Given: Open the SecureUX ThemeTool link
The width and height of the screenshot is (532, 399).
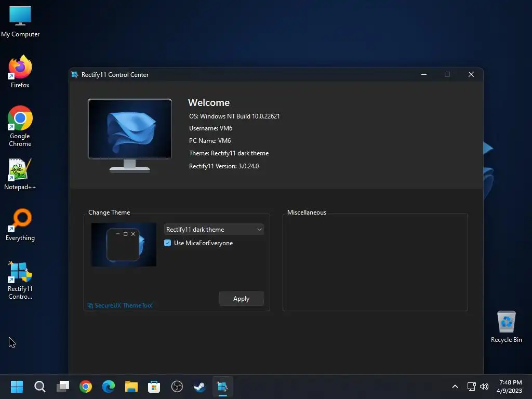Looking at the screenshot, I should [120, 305].
